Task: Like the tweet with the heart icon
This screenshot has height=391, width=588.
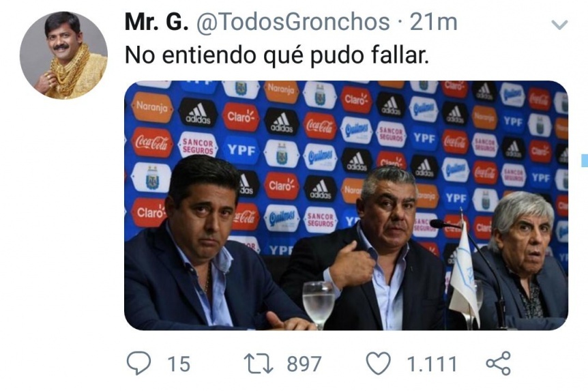Action: tap(378, 364)
